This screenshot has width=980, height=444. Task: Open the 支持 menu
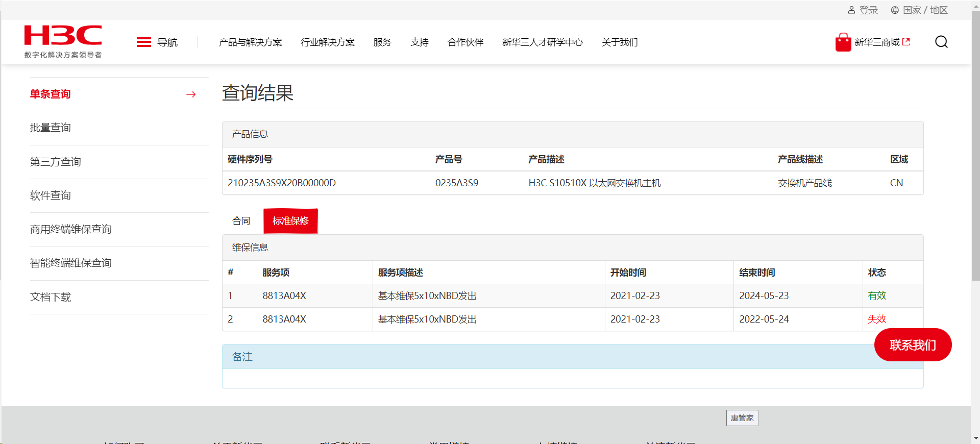tap(420, 42)
